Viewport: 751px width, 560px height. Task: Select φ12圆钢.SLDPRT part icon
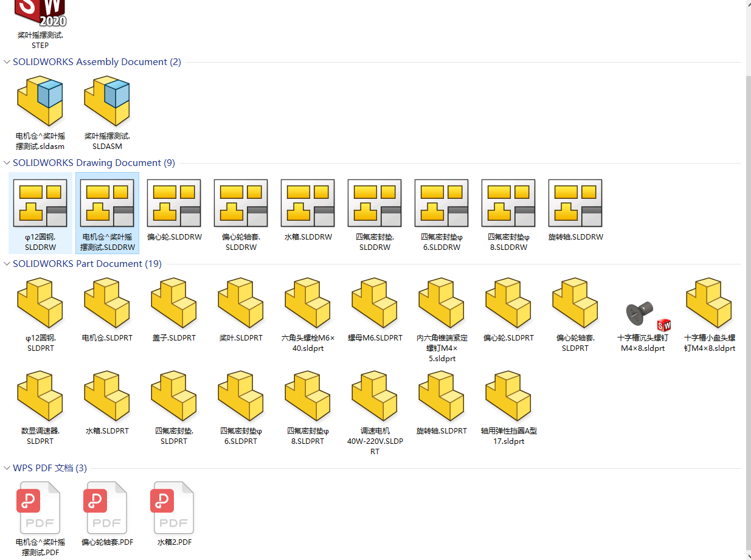40,303
